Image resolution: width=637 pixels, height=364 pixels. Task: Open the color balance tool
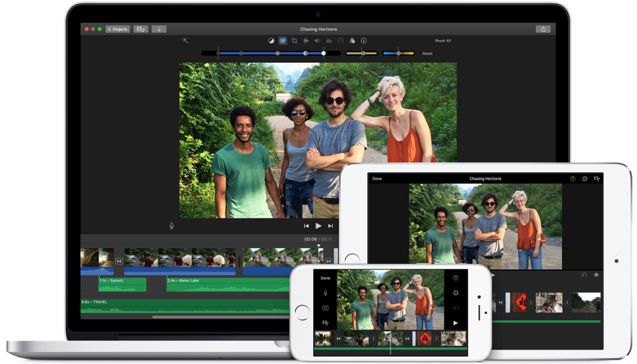(x=271, y=40)
